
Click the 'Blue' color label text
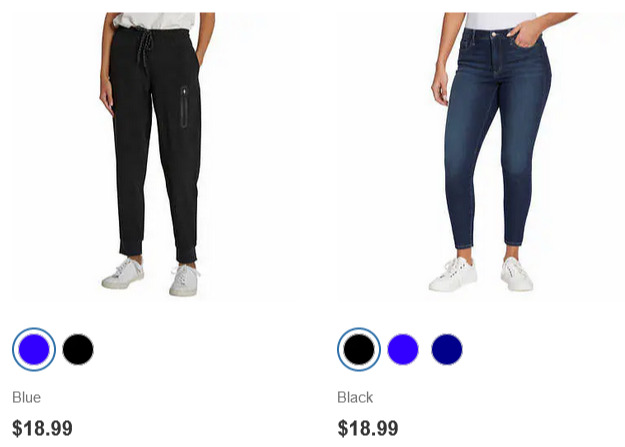click(x=26, y=397)
